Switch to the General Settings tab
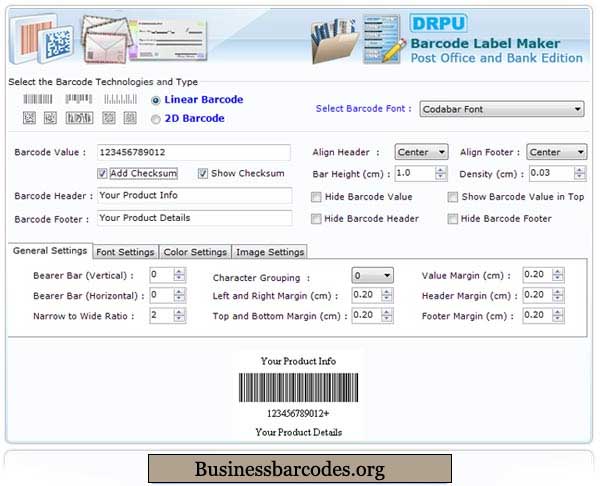 pyautogui.click(x=50, y=251)
